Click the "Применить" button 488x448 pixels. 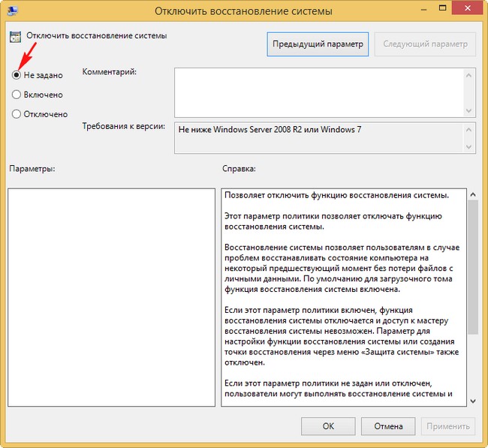click(x=448, y=426)
